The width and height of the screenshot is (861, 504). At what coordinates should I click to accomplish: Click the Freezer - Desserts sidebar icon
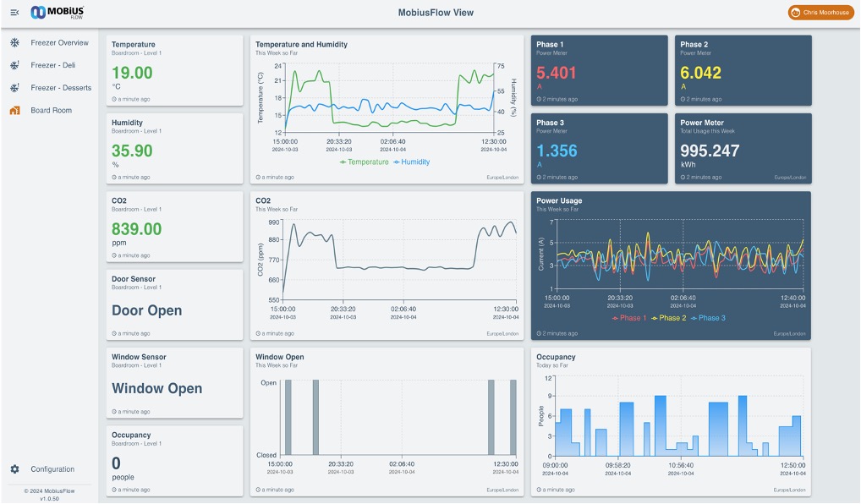click(x=14, y=88)
